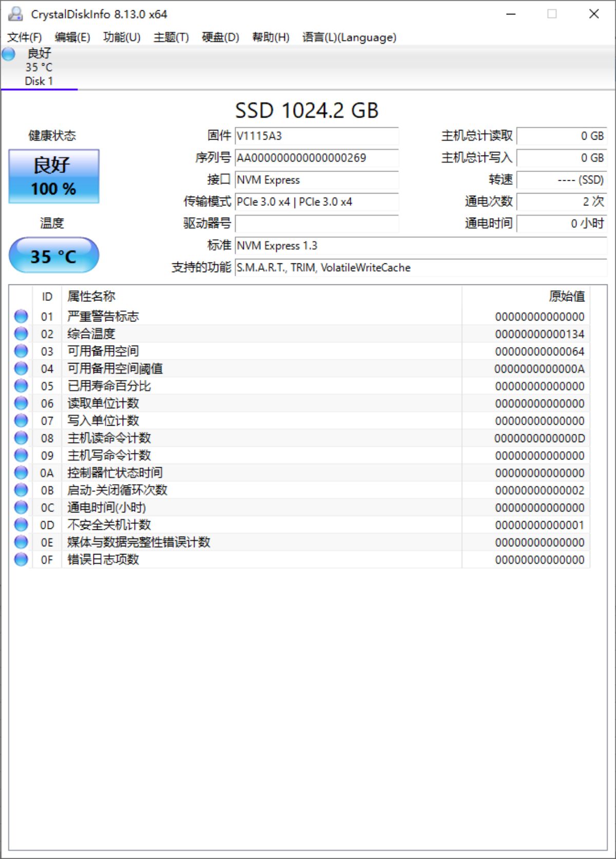This screenshot has width=616, height=859.
Task: Click the status orb for row 0E
Action: [x=21, y=542]
